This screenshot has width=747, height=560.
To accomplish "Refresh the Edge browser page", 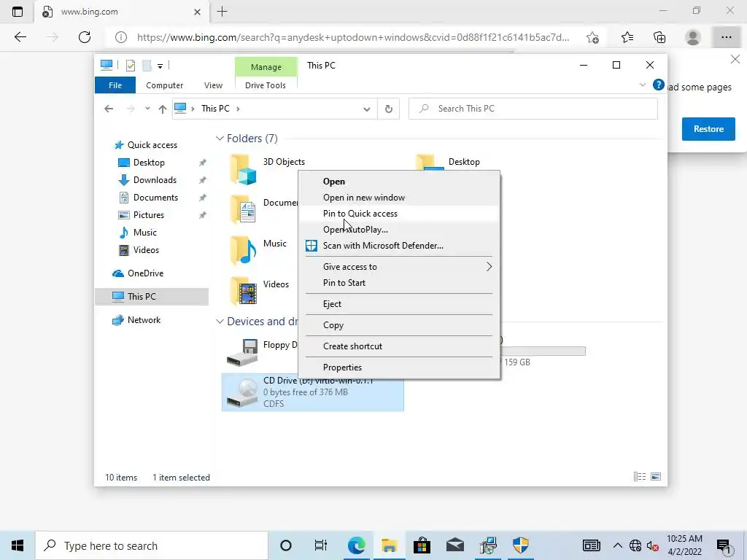I will [x=85, y=37].
